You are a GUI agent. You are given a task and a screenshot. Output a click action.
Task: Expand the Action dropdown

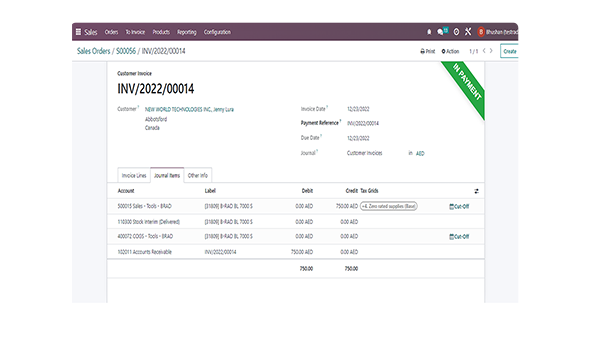point(450,51)
